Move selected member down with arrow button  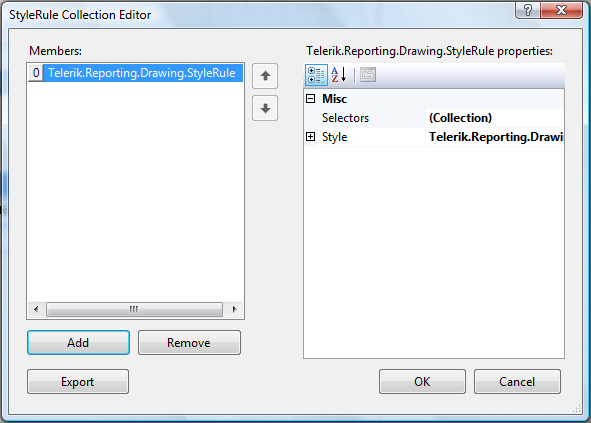265,108
